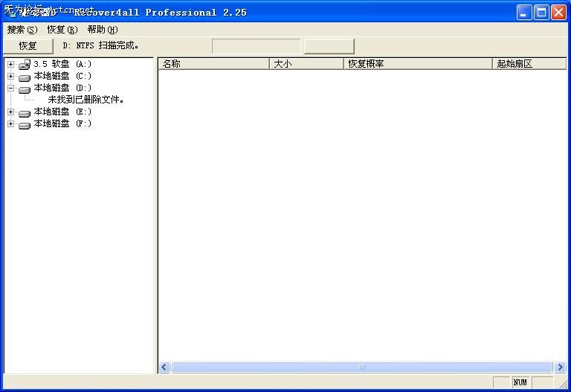Screen dimensions: 571x392
Task: Maximize the Recover4all window
Action: point(541,13)
